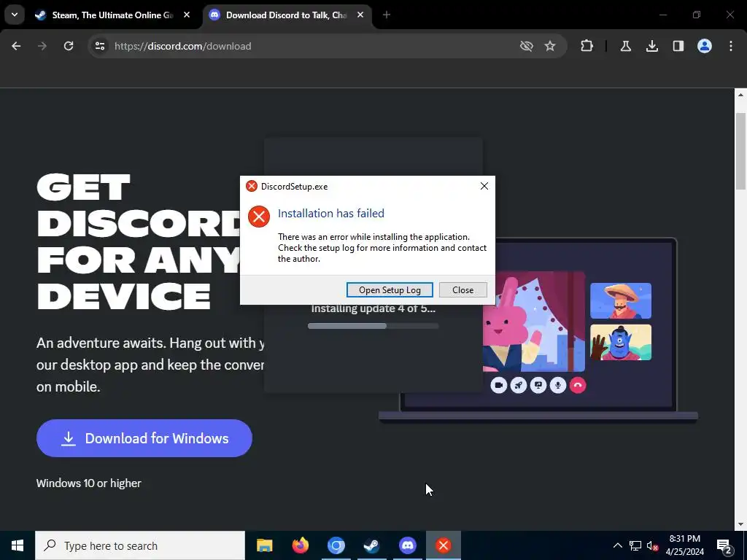Open the notification center icon
The image size is (747, 560).
point(724,545)
